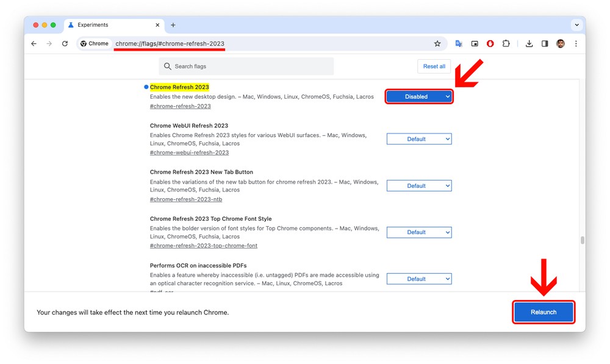Open the #chrome-refresh-2023-top-chrome-font link
610x364 pixels.
point(204,246)
